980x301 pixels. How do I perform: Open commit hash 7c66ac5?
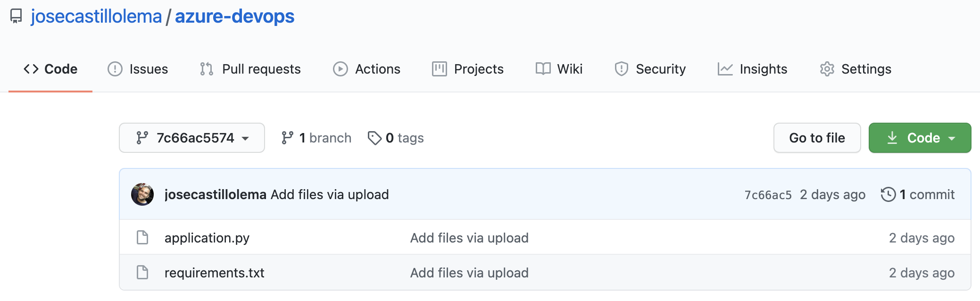click(x=768, y=195)
